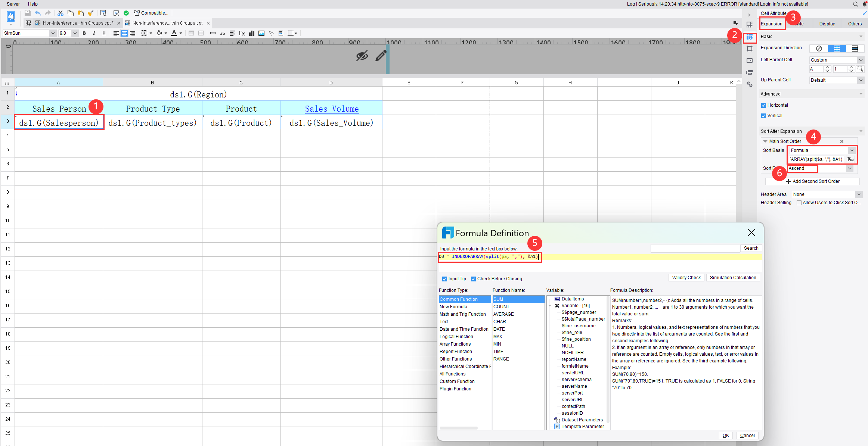Click the Undo arrow icon
The height and width of the screenshot is (446, 868).
[38, 13]
